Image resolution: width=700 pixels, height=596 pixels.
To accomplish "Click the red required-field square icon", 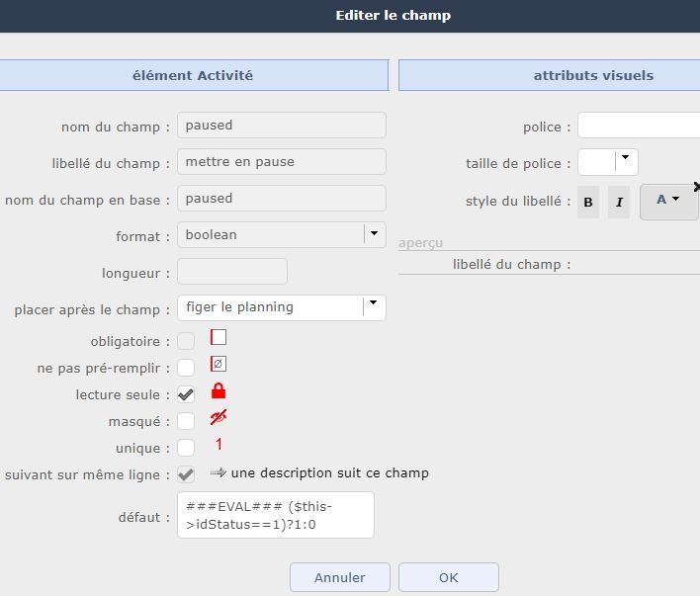I will pyautogui.click(x=219, y=337).
